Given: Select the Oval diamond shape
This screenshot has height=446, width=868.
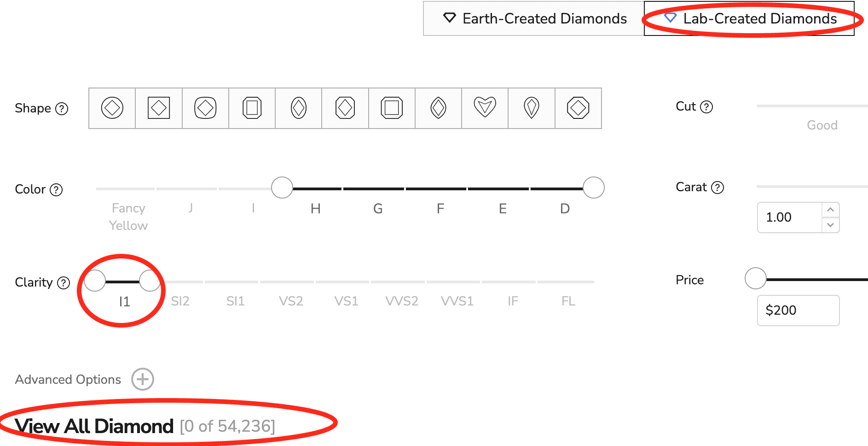Looking at the screenshot, I should (x=298, y=108).
